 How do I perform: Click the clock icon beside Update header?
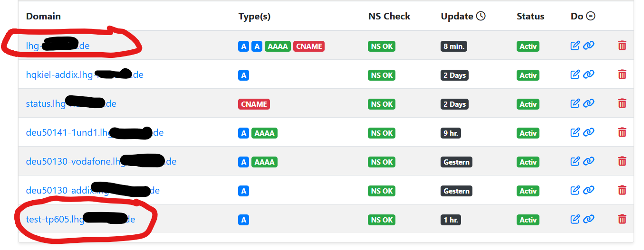pyautogui.click(x=481, y=16)
